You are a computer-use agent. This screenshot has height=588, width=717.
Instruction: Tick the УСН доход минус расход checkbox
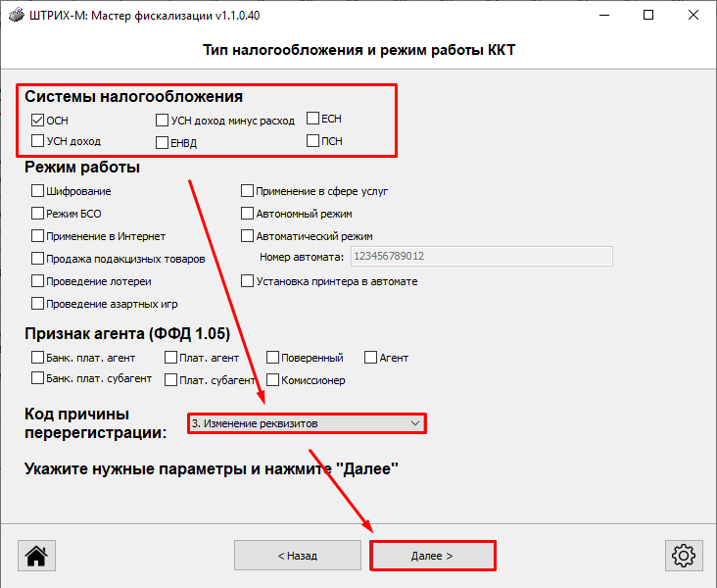coord(163,121)
